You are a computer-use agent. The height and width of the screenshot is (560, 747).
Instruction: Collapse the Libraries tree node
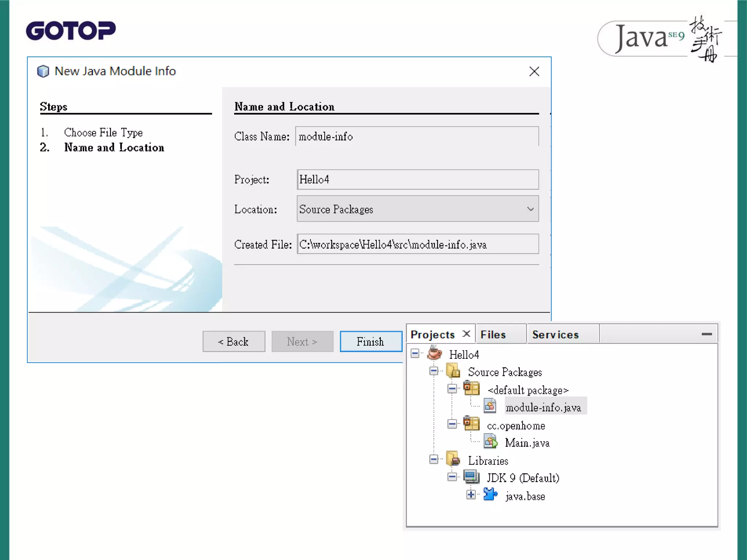(434, 459)
